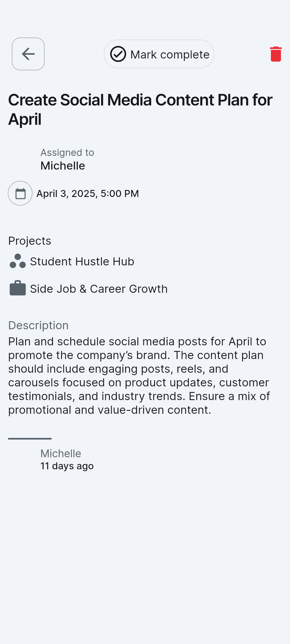The height and width of the screenshot is (644, 290).
Task: Delete the task with the red trash icon
Action: [x=276, y=54]
